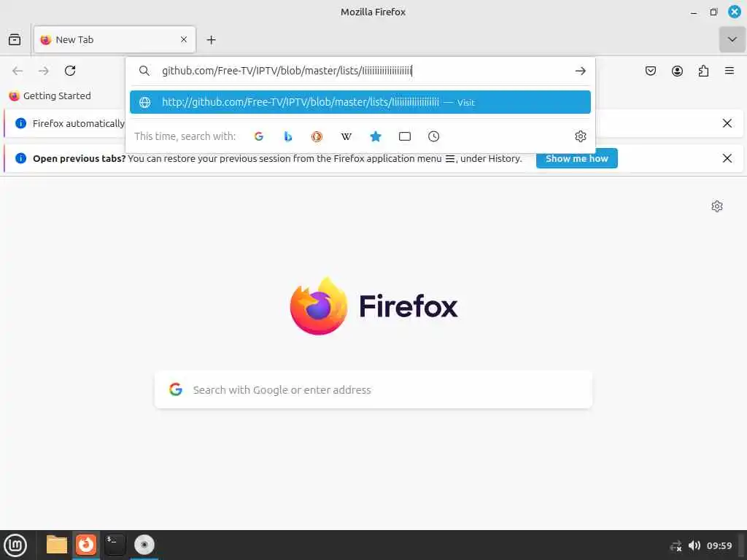Search this time with Wikipedia
This screenshot has width=747, height=560.
point(347,136)
